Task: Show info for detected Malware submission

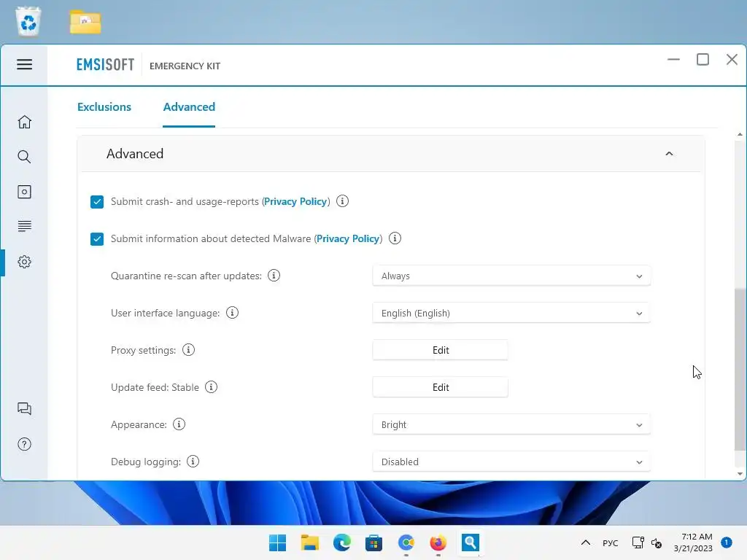Action: coord(395,238)
